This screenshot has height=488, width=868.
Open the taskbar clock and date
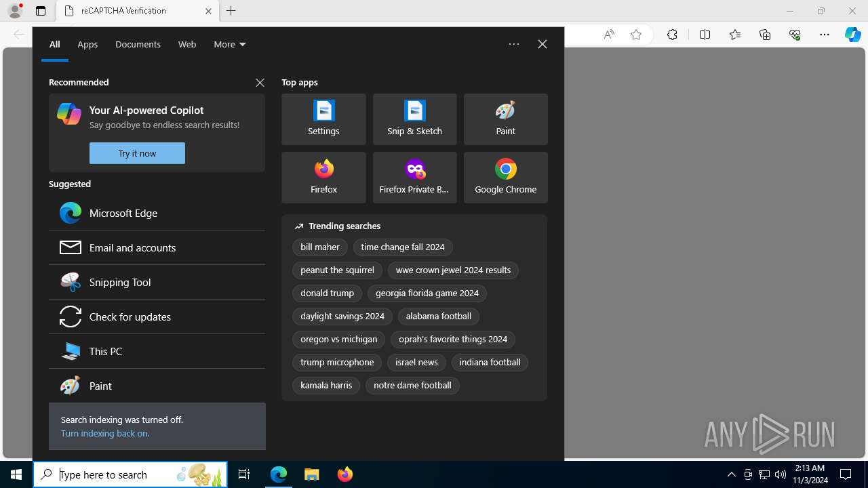810,474
